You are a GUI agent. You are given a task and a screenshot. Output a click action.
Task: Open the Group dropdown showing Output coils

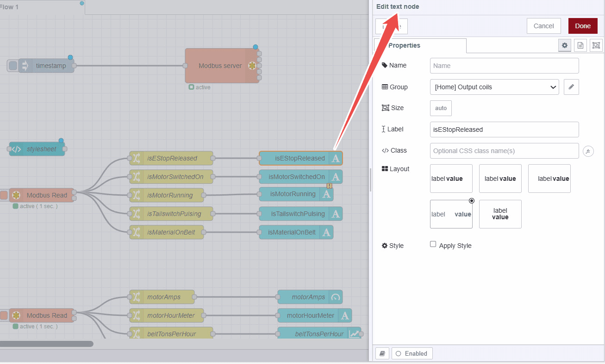[x=494, y=87]
